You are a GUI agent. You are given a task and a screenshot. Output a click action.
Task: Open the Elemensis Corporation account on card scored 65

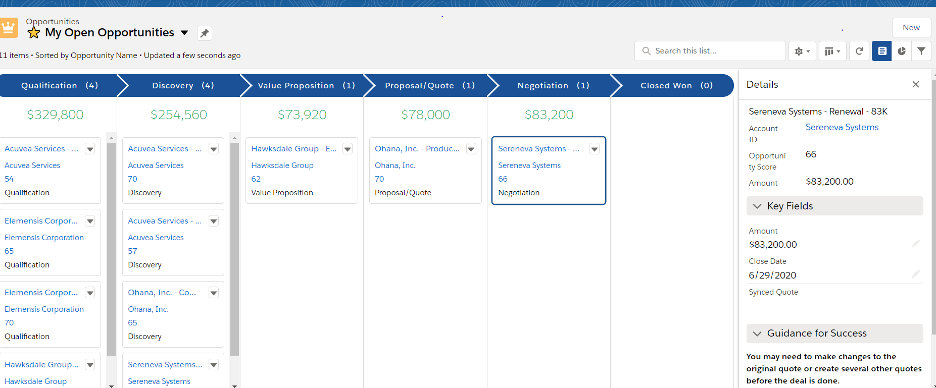coord(44,238)
